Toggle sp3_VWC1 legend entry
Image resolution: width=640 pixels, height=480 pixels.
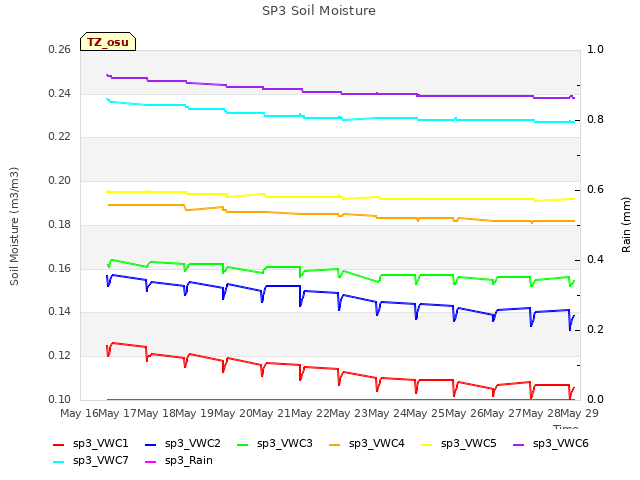[x=91, y=443]
